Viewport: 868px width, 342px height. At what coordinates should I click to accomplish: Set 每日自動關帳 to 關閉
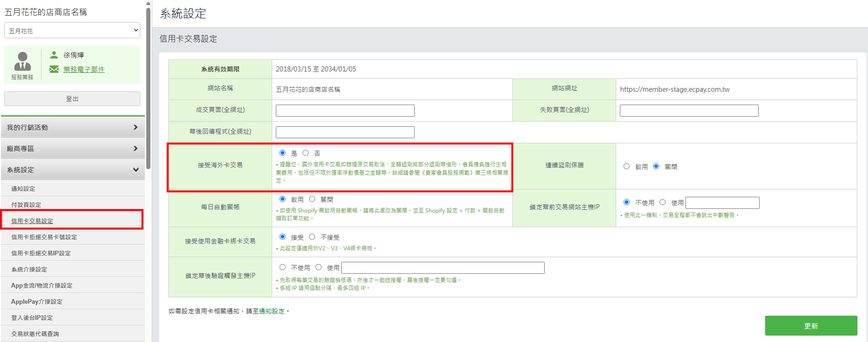[312, 199]
